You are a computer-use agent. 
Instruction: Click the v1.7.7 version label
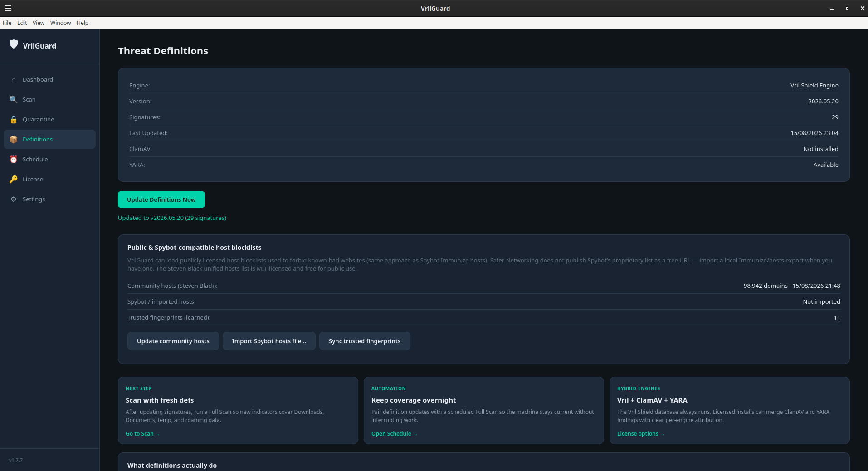click(16, 460)
